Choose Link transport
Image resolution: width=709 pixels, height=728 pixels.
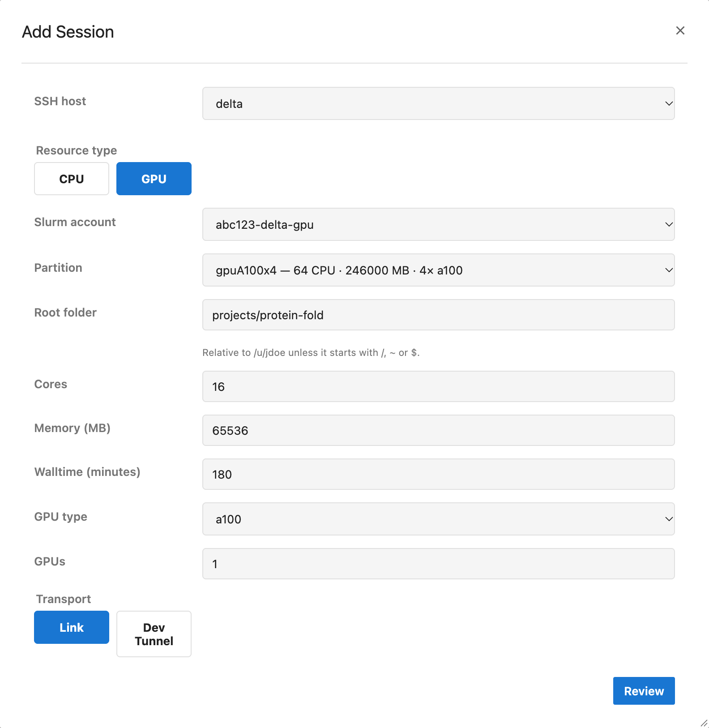[72, 627]
